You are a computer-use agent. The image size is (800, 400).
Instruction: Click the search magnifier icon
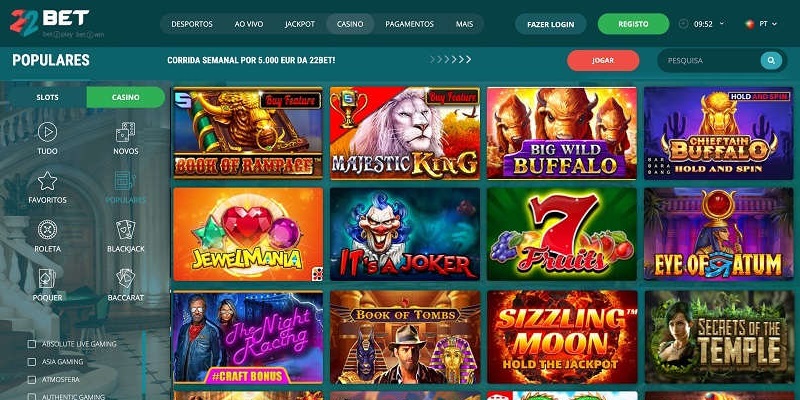coord(771,60)
